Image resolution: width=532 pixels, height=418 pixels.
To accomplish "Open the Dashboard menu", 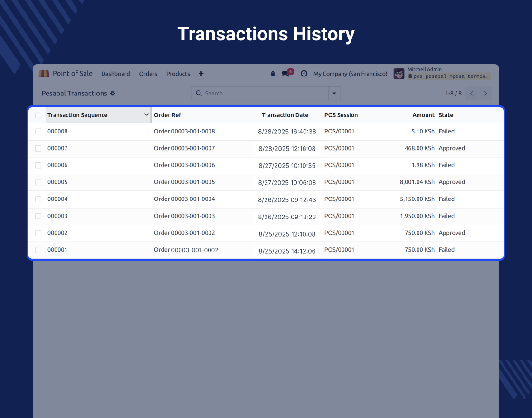I will [x=116, y=74].
